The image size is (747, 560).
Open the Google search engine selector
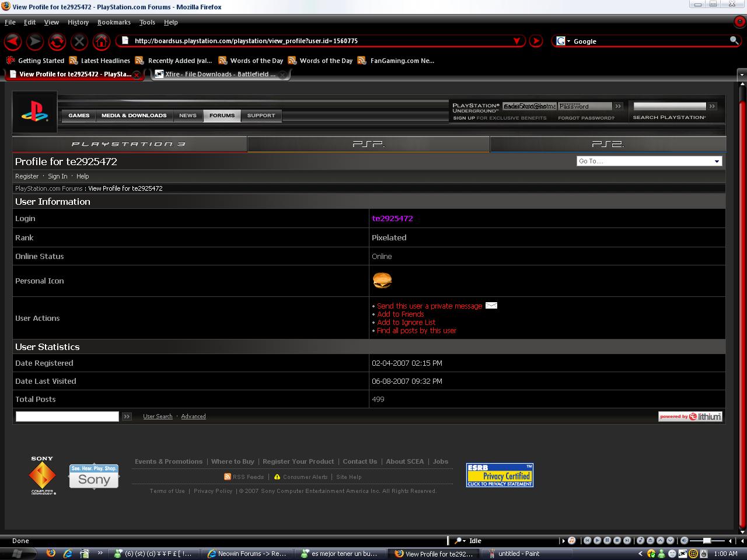click(x=563, y=41)
